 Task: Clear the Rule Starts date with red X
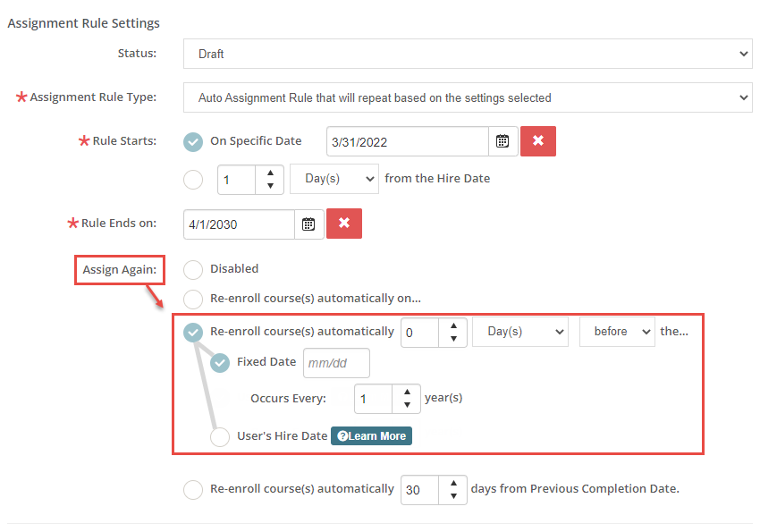point(538,141)
